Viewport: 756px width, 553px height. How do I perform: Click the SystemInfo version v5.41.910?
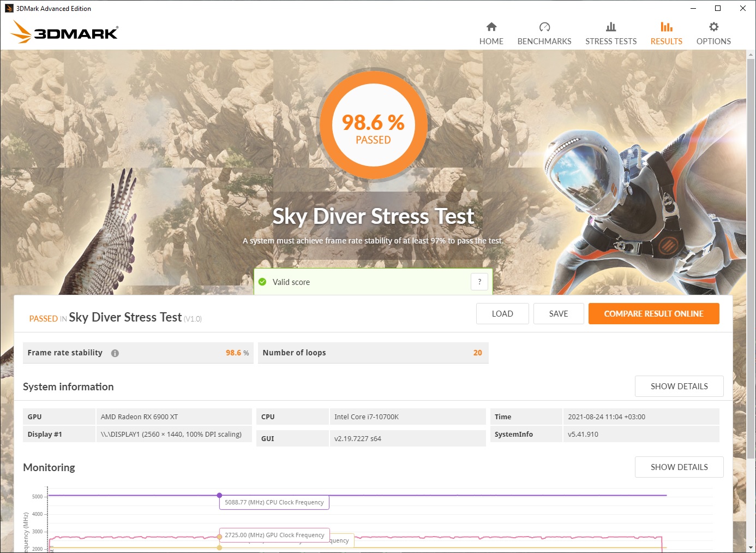click(x=583, y=435)
